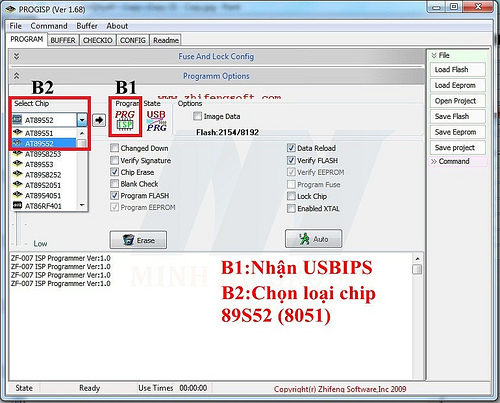Pick AT89S8253 from the chip list

(x=44, y=154)
